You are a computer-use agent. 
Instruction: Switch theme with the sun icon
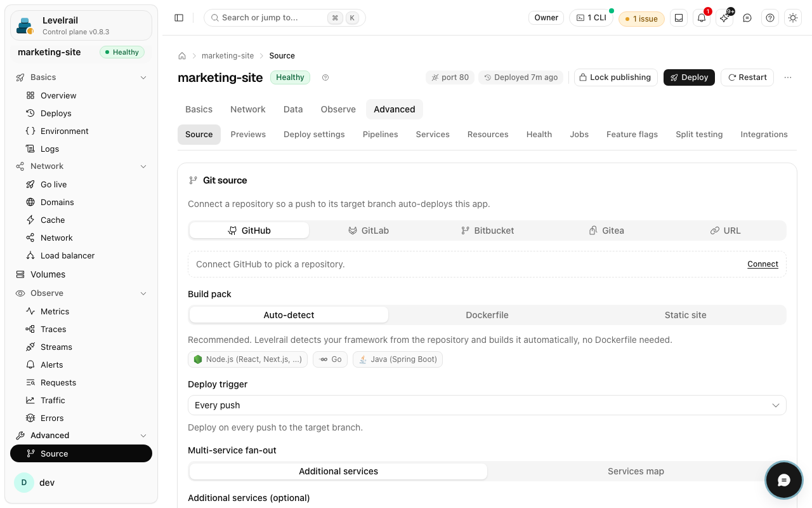coord(793,18)
